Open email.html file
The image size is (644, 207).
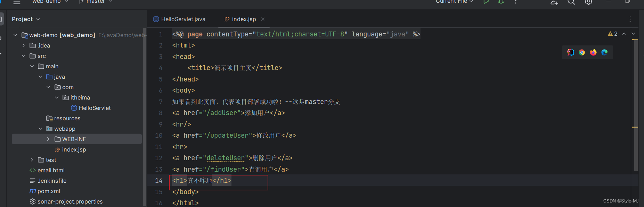point(47,170)
